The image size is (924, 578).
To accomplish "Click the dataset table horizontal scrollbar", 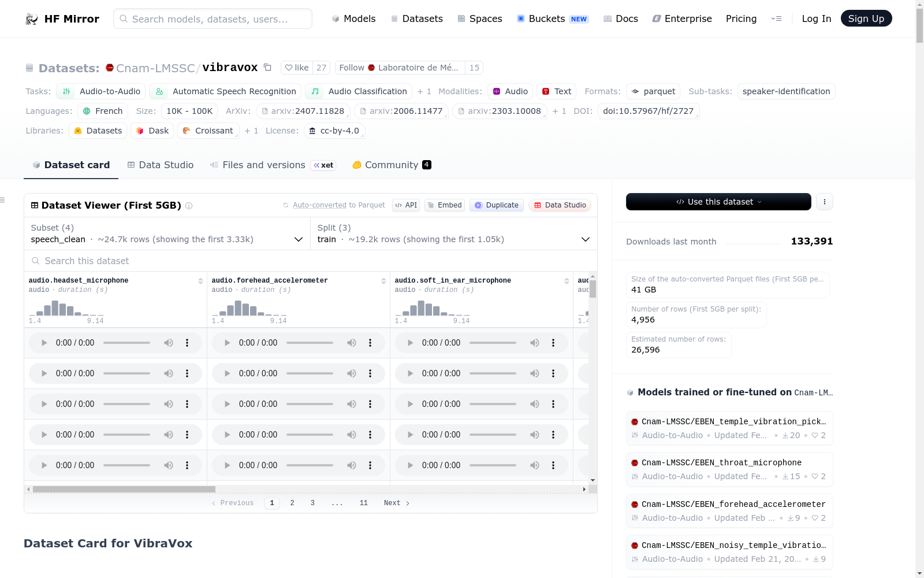I will [124, 489].
